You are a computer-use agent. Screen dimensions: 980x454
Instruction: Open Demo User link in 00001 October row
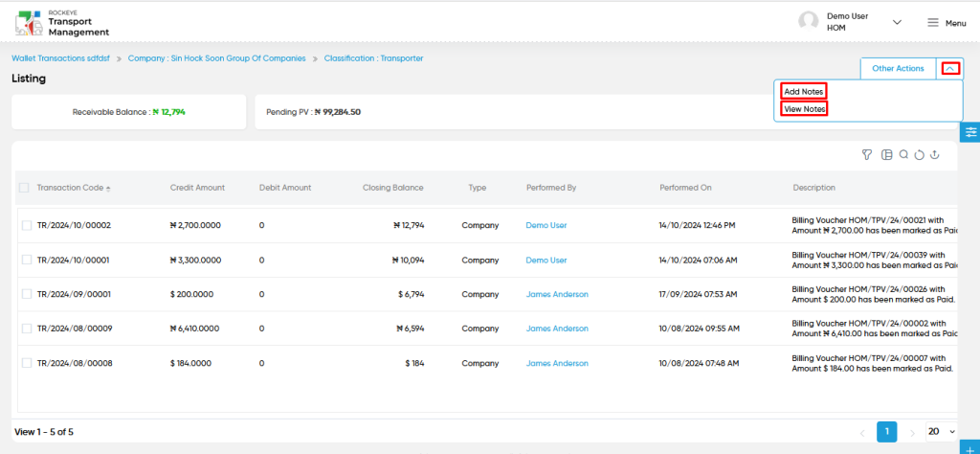coord(546,260)
